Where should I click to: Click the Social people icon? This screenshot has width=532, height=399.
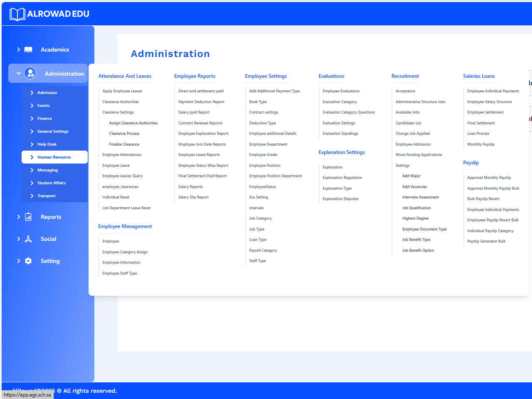point(27,239)
